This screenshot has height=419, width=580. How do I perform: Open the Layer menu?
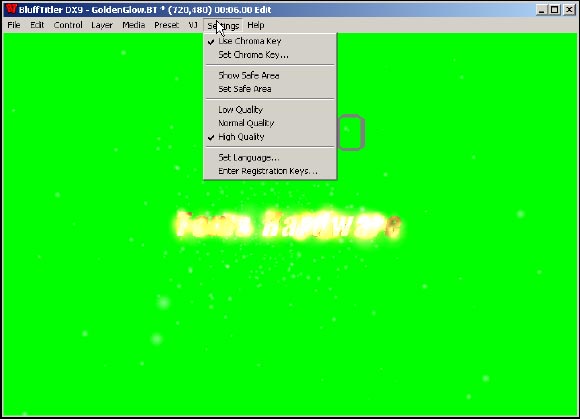[x=102, y=25]
